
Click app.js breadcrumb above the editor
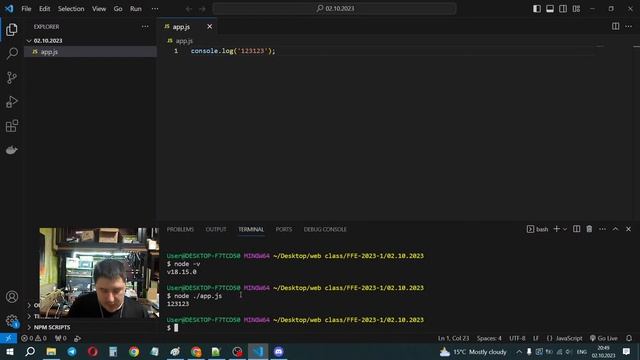click(184, 41)
